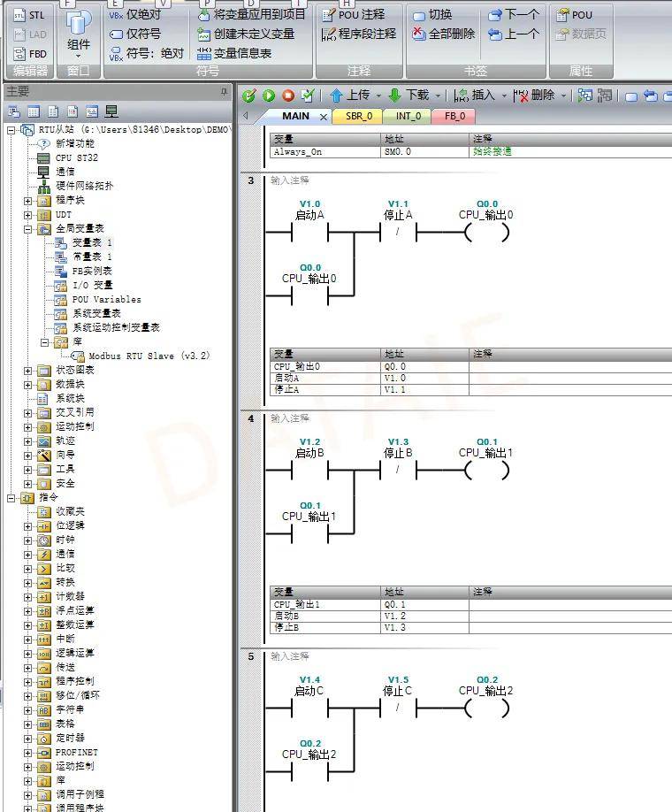Screen dimensions: 672x812
Task: Open the 上传 dropdown arrow
Action: [x=378, y=96]
